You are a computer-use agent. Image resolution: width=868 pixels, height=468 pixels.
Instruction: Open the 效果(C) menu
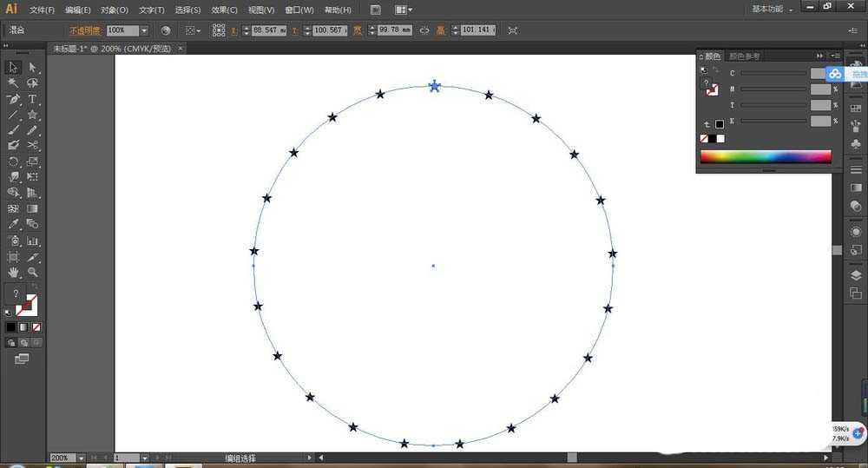tap(224, 10)
